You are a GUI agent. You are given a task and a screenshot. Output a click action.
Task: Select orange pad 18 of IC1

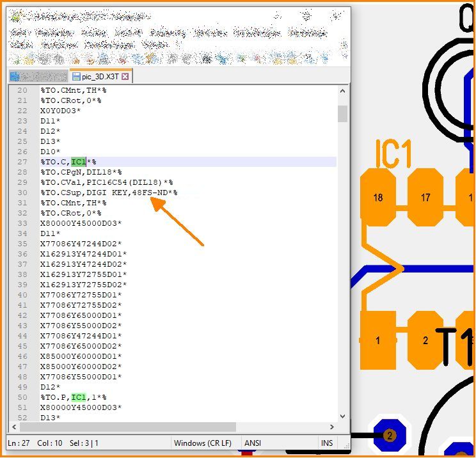pos(377,197)
